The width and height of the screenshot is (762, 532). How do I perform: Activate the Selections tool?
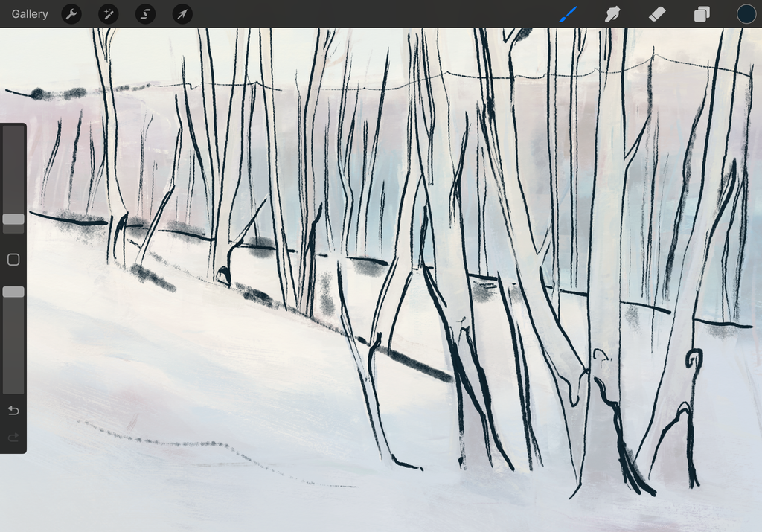click(145, 13)
